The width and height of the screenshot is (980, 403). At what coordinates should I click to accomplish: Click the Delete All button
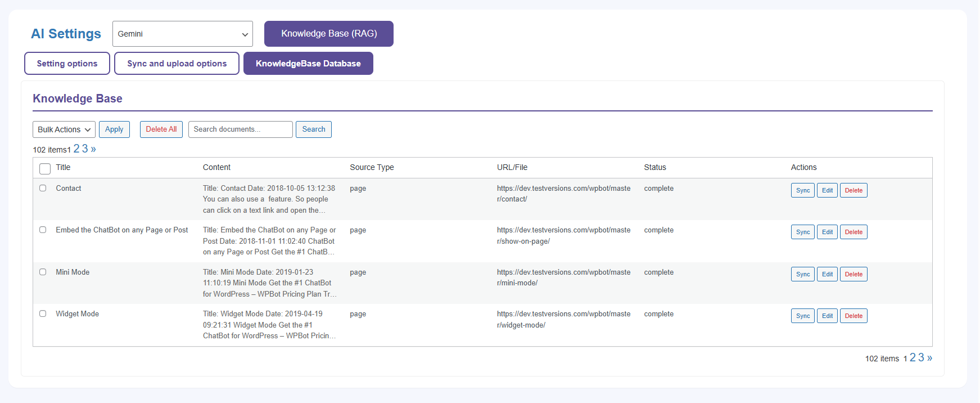tap(161, 129)
